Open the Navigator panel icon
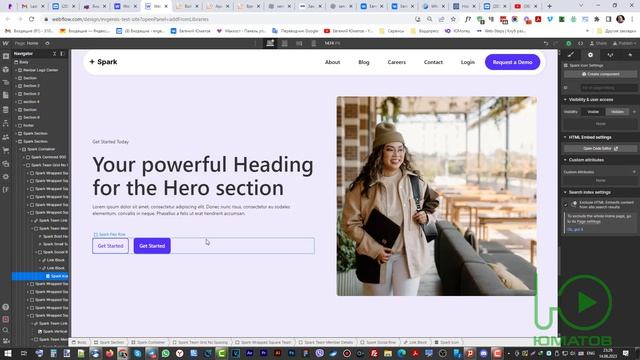The image size is (640, 360). pyautogui.click(x=6, y=82)
